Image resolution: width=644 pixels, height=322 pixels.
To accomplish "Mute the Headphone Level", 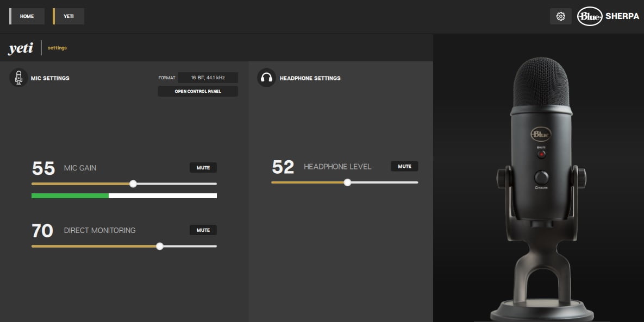I will pyautogui.click(x=404, y=166).
